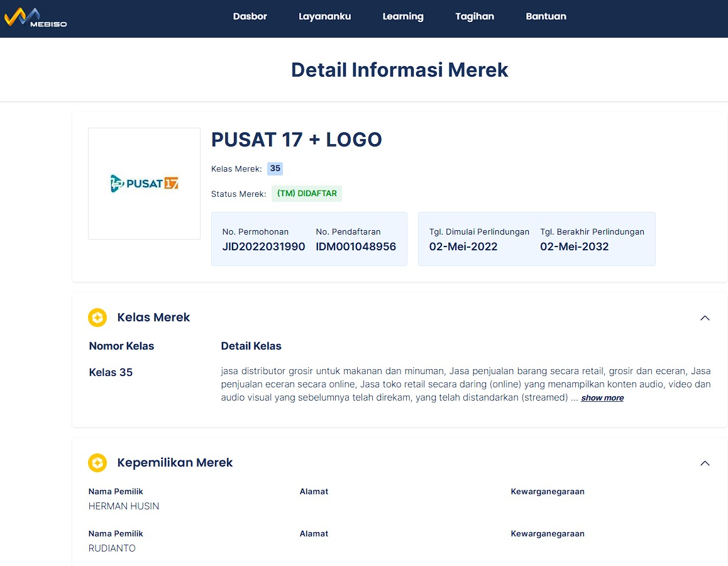Click the Detail Kelas column header
This screenshot has height=566, width=728.
coord(251,346)
